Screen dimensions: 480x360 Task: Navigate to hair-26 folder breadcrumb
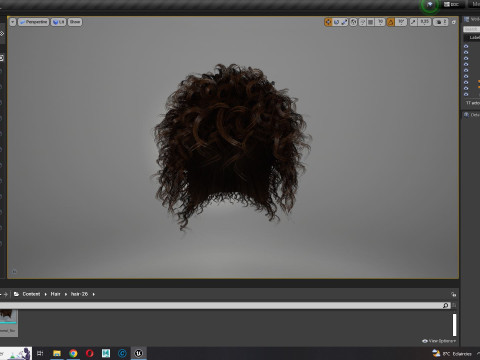(79, 294)
